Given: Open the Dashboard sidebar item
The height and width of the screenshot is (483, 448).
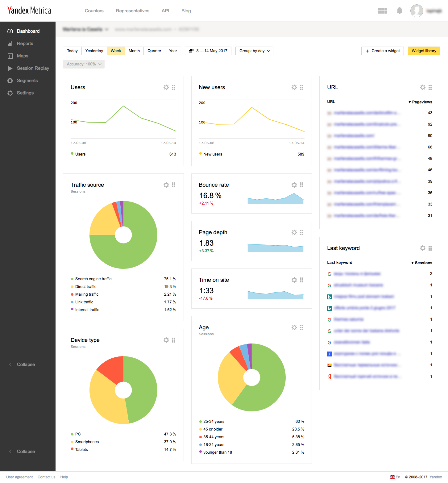Looking at the screenshot, I should [x=28, y=31].
